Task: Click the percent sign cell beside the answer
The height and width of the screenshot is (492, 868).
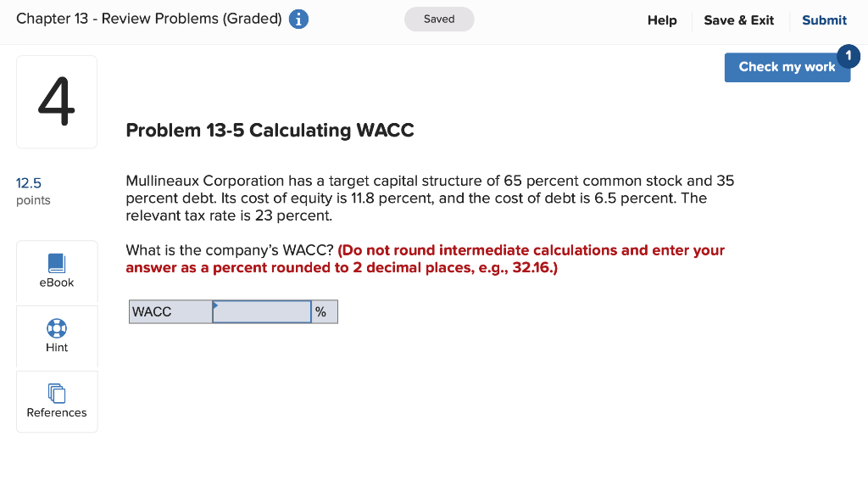Action: point(323,311)
